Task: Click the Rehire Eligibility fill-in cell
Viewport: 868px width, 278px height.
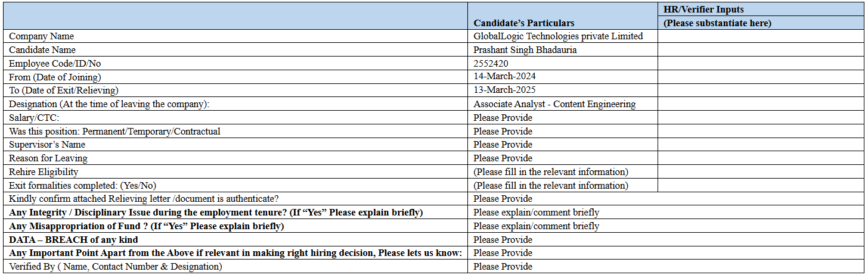Action: point(551,172)
